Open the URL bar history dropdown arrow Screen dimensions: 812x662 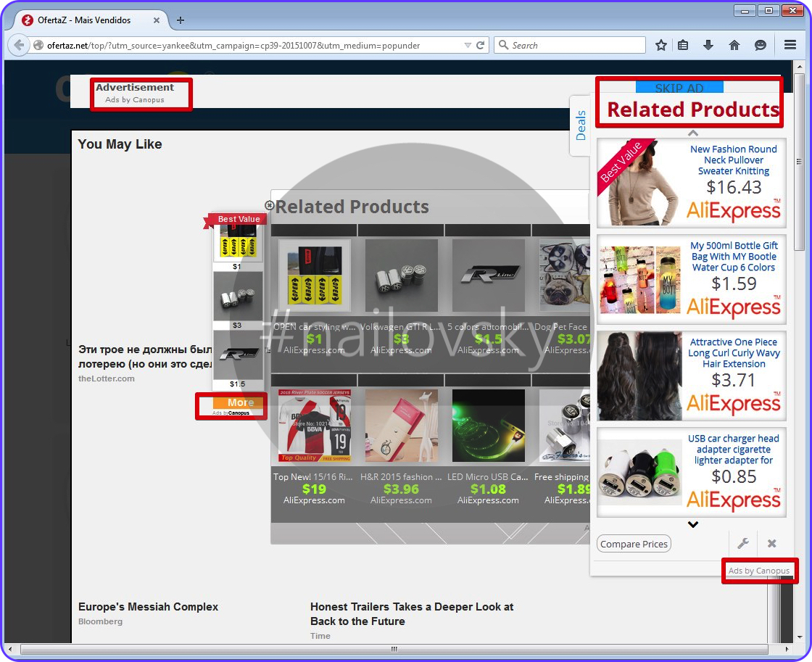pyautogui.click(x=468, y=45)
